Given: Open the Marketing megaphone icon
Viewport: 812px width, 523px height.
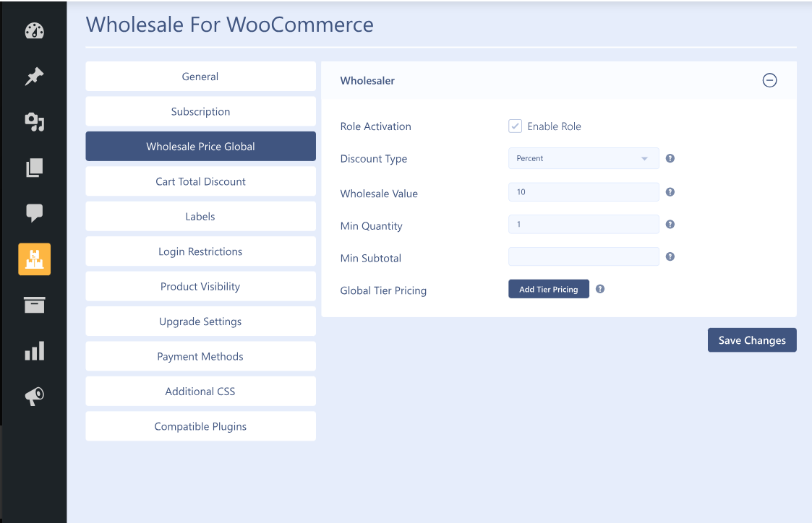Looking at the screenshot, I should [x=34, y=397].
